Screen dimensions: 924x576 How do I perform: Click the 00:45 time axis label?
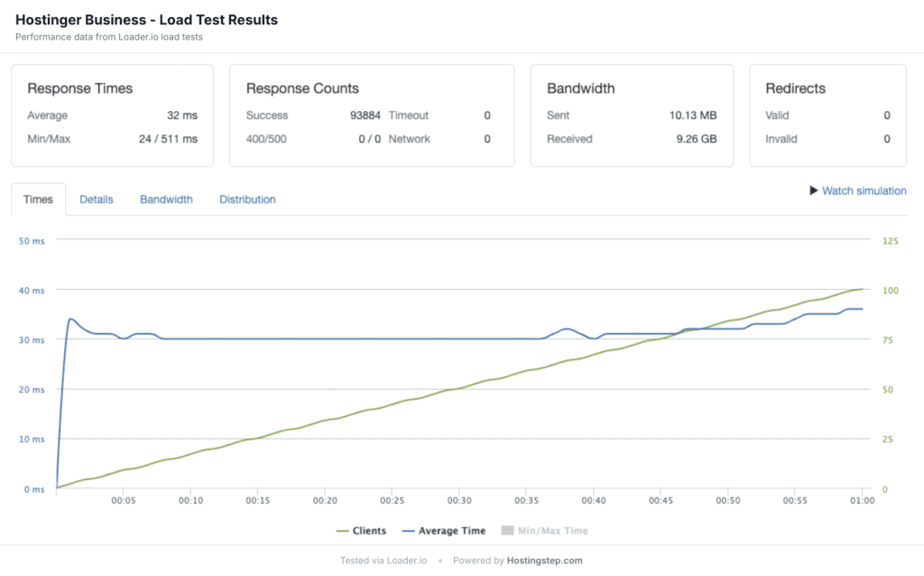tap(661, 500)
